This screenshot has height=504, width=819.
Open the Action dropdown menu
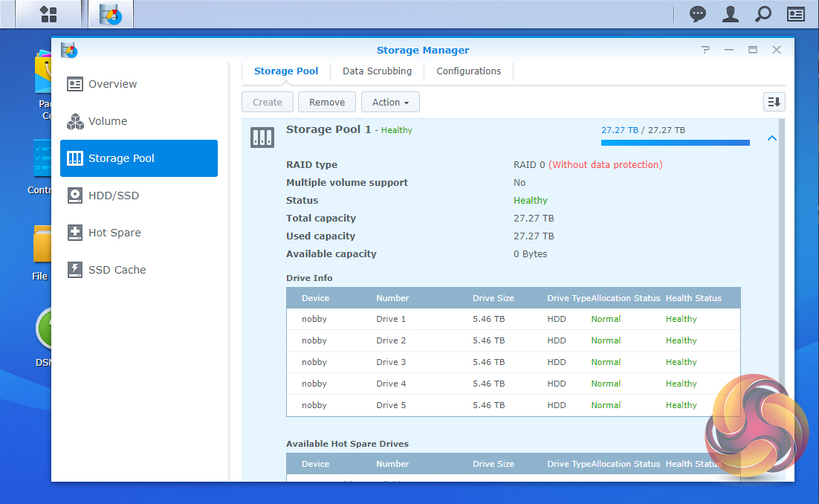390,102
